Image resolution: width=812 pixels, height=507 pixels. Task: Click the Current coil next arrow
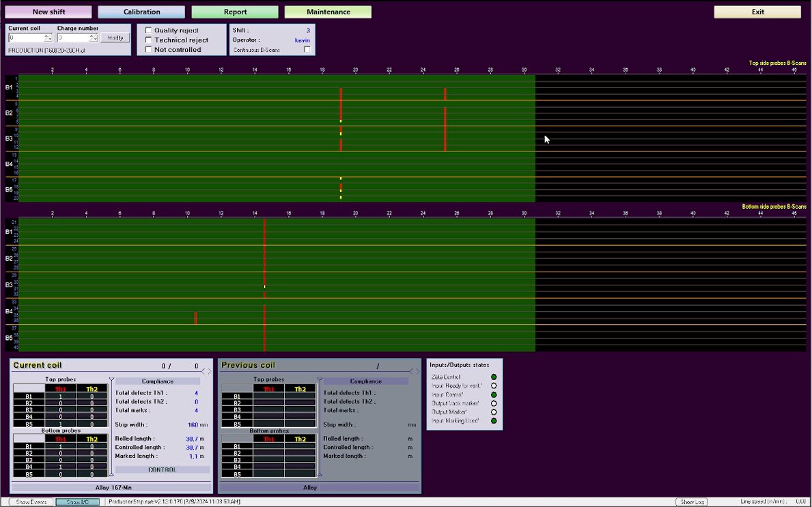(x=210, y=371)
